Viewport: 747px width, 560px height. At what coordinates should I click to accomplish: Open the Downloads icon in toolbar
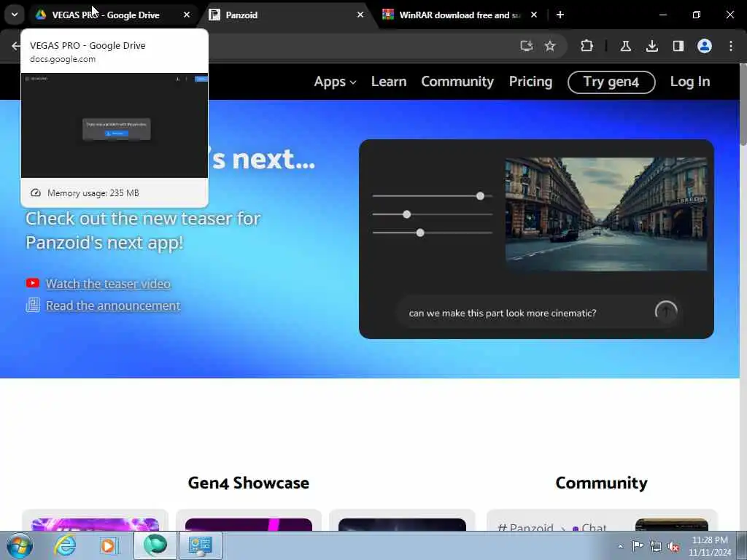651,46
